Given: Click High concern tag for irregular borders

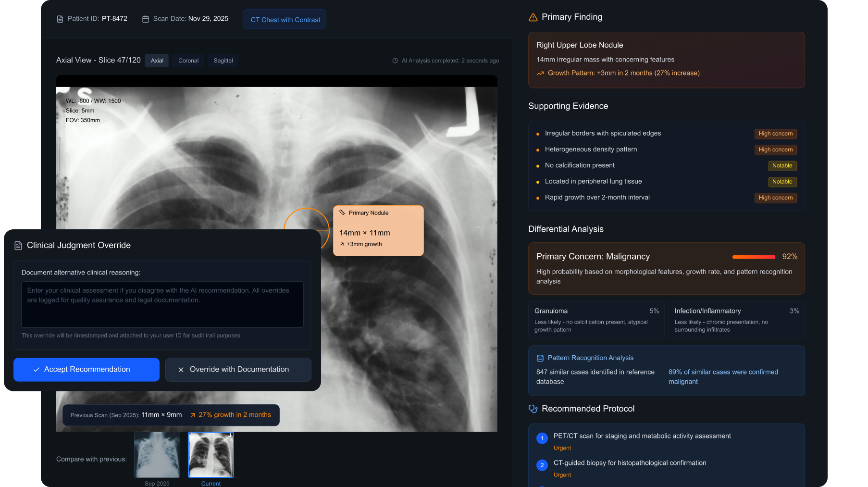Looking at the screenshot, I should [x=776, y=134].
